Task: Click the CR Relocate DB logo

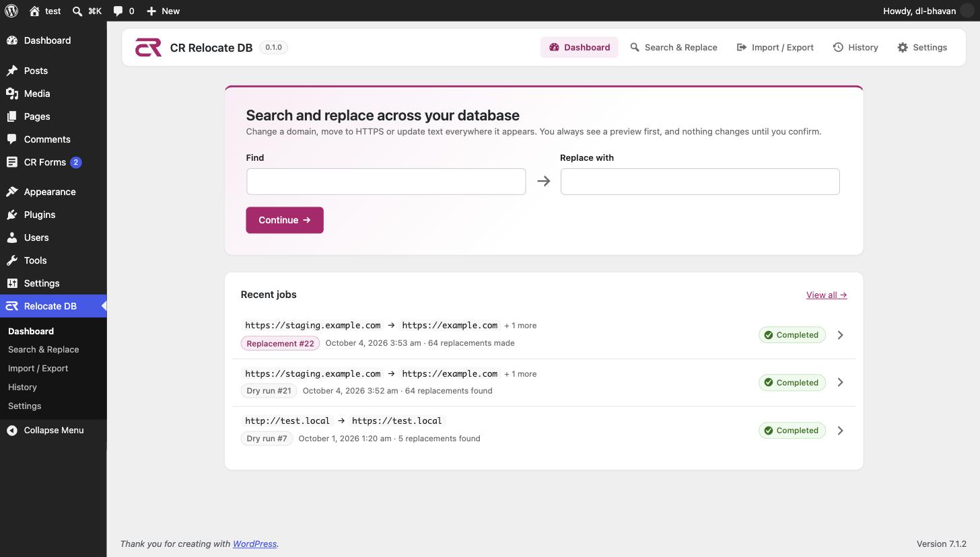Action: 148,47
